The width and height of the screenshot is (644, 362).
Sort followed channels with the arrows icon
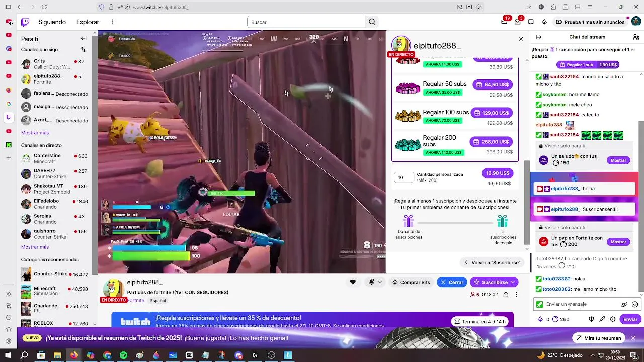[x=83, y=50]
